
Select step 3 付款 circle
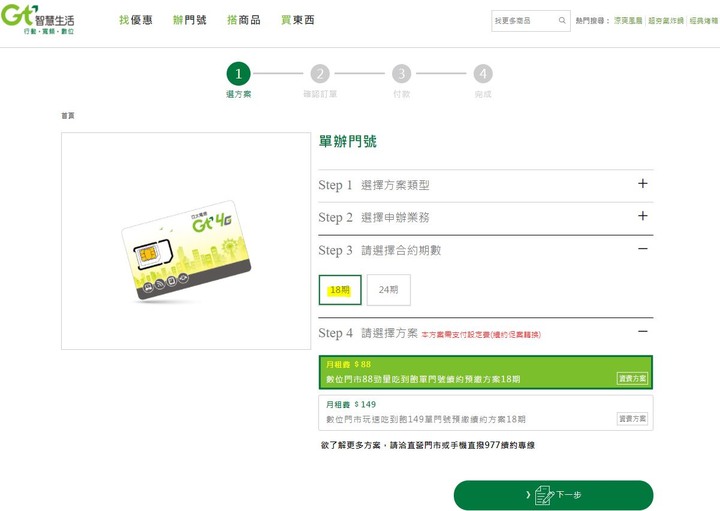tap(401, 74)
